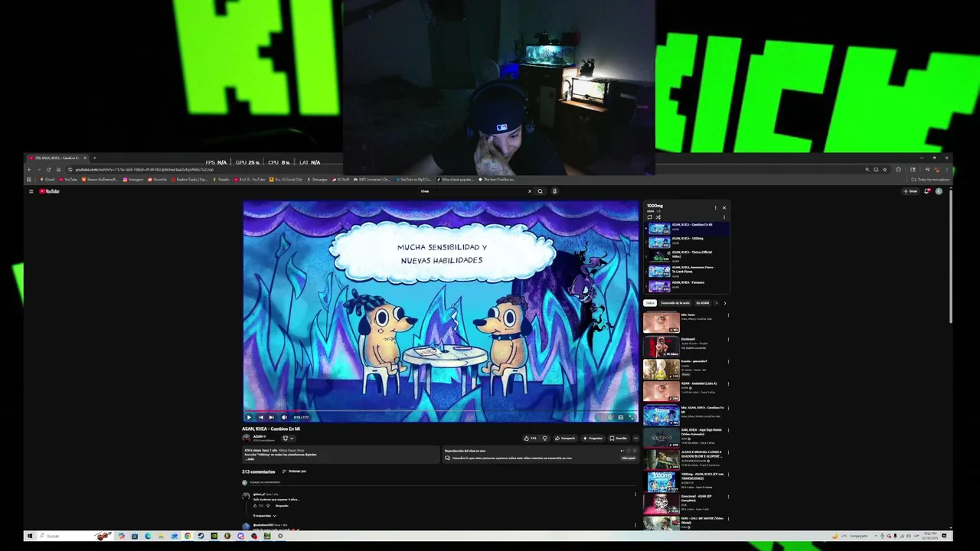Image resolution: width=980 pixels, height=551 pixels.
Task: Click the search magnifier button
Action: click(540, 191)
